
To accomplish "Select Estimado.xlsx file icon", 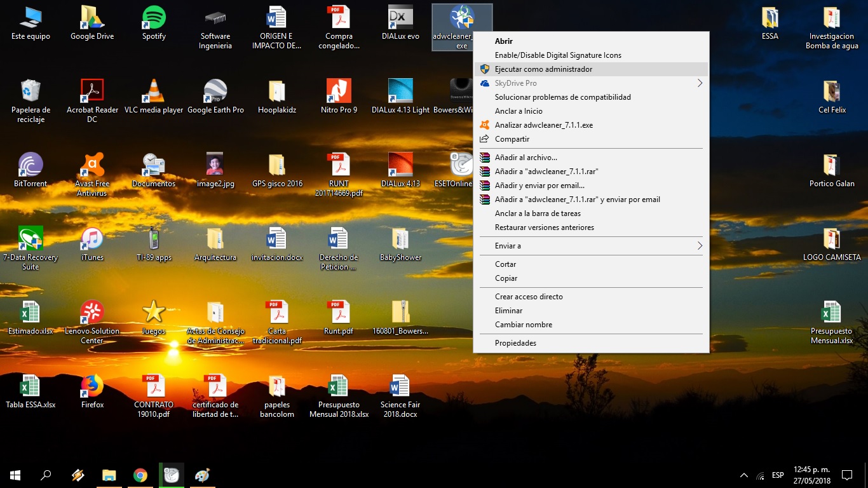I will (x=31, y=318).
